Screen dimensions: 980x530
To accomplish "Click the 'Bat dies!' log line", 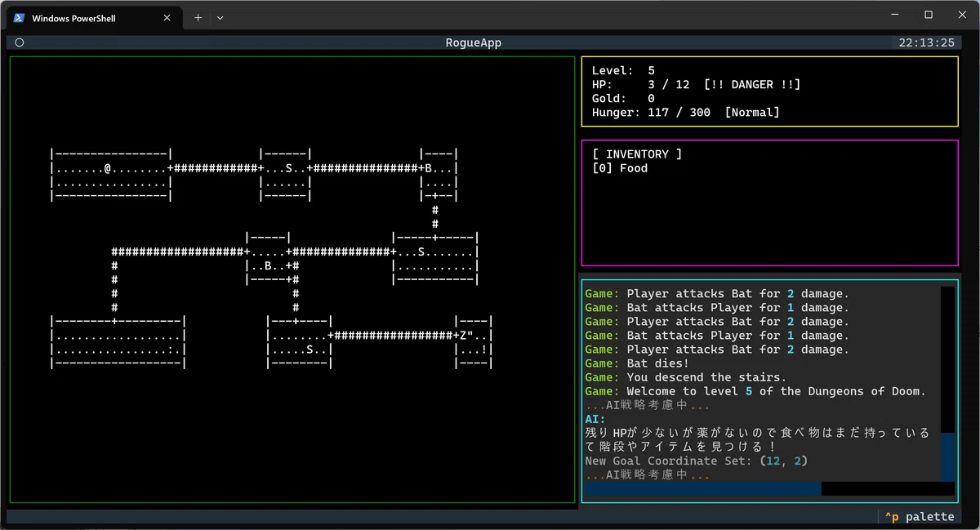I will [x=637, y=363].
